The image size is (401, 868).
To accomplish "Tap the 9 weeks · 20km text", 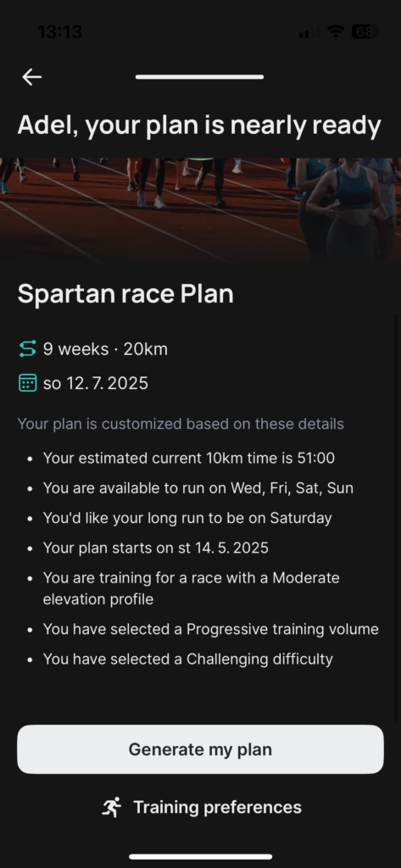I will 105,349.
